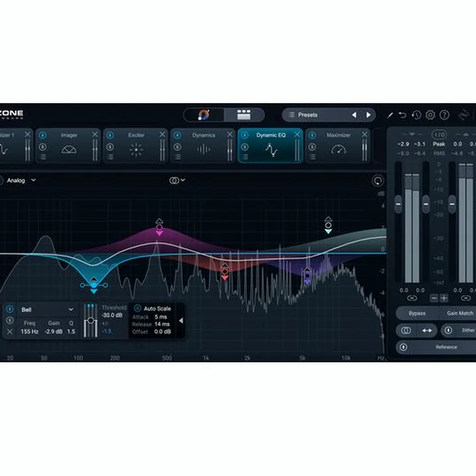Click the Release 14 ms value
Screen dimensions: 476x476
(162, 324)
